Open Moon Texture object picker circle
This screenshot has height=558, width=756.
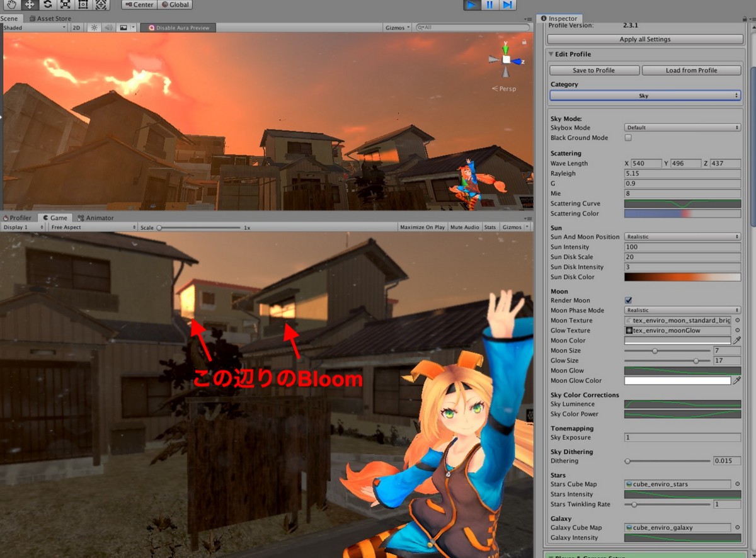[737, 321]
